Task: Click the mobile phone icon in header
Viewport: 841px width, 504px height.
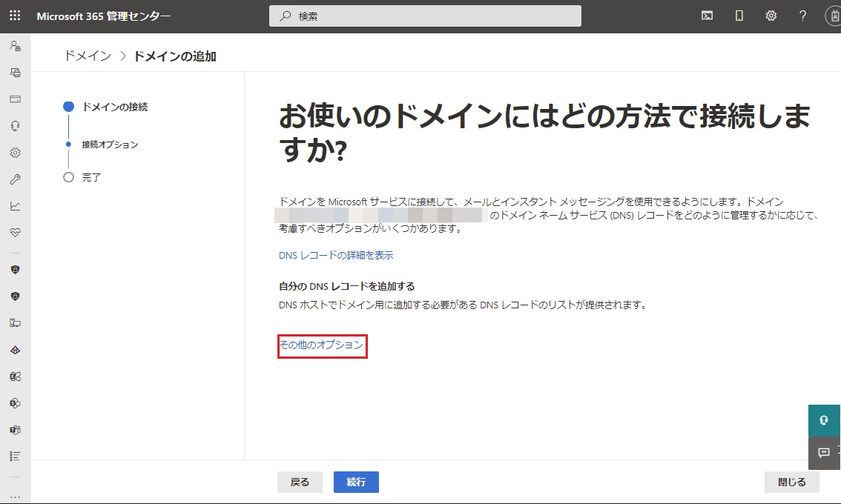Action: pos(739,16)
